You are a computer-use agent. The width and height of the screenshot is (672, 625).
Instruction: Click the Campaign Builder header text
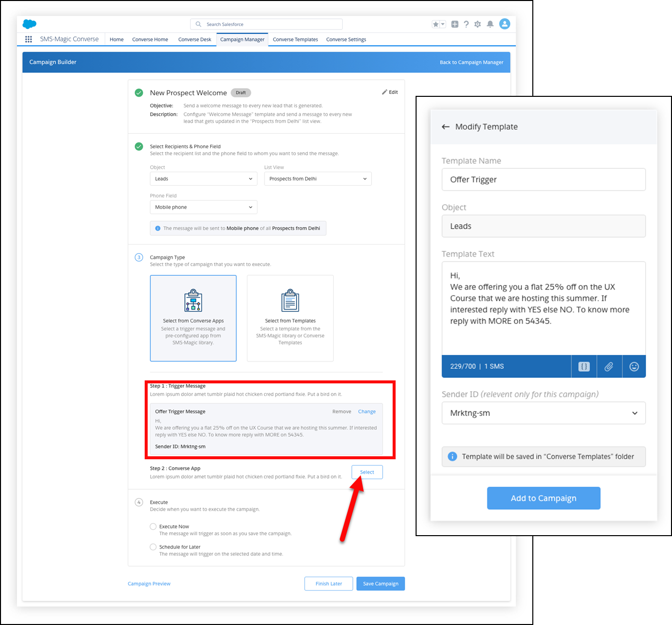click(53, 62)
